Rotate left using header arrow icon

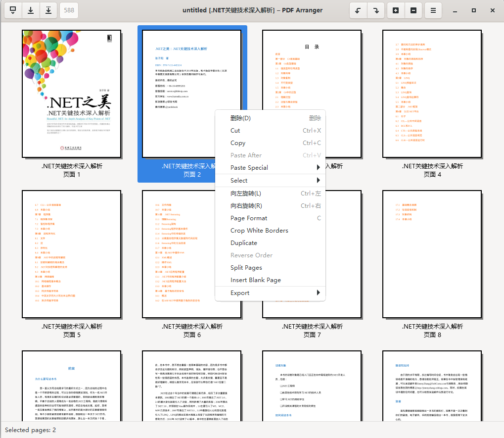click(358, 10)
